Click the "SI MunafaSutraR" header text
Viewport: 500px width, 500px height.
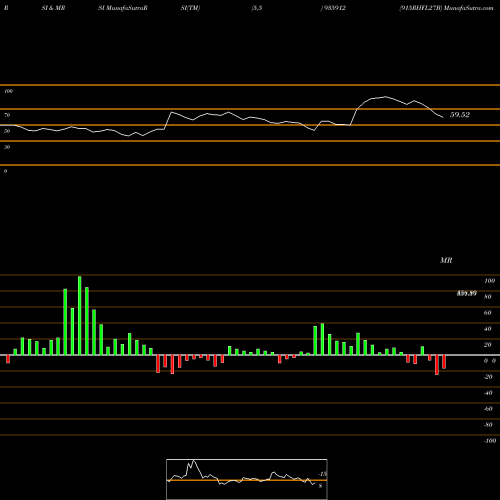[x=123, y=8]
